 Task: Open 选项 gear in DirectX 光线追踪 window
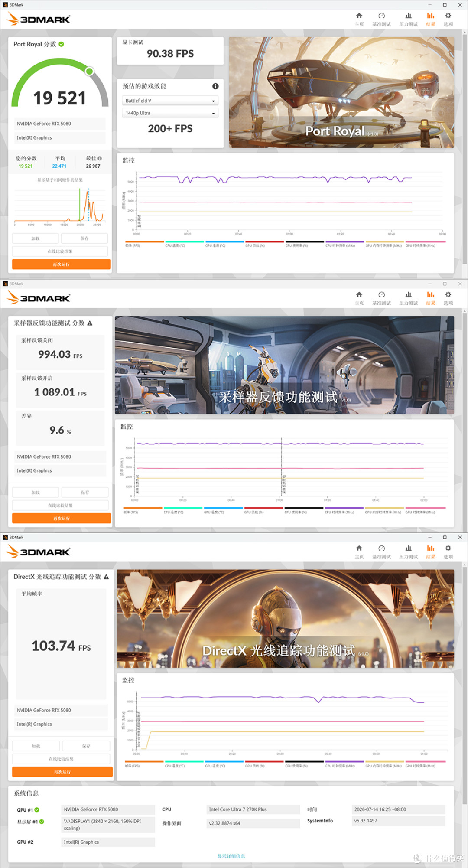pos(448,552)
